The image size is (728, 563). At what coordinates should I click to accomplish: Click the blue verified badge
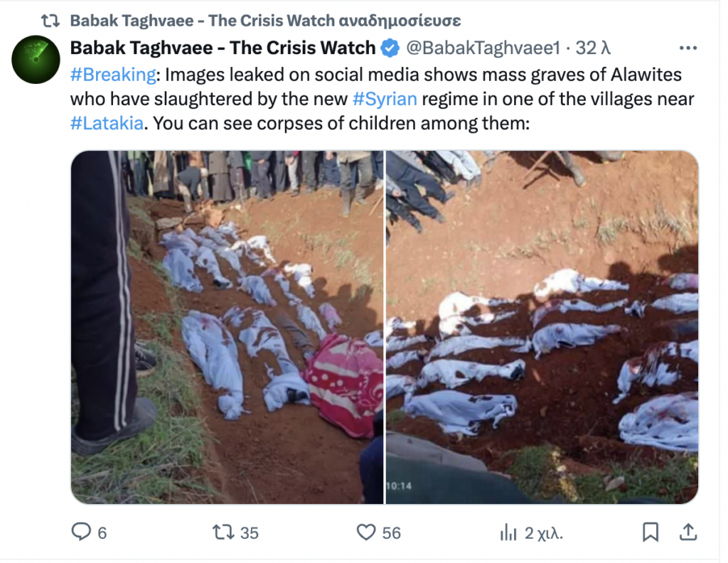[x=390, y=48]
